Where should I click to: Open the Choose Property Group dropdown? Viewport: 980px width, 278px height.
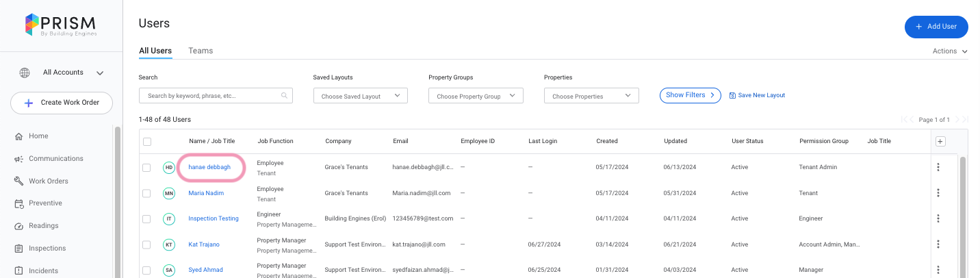coord(476,96)
